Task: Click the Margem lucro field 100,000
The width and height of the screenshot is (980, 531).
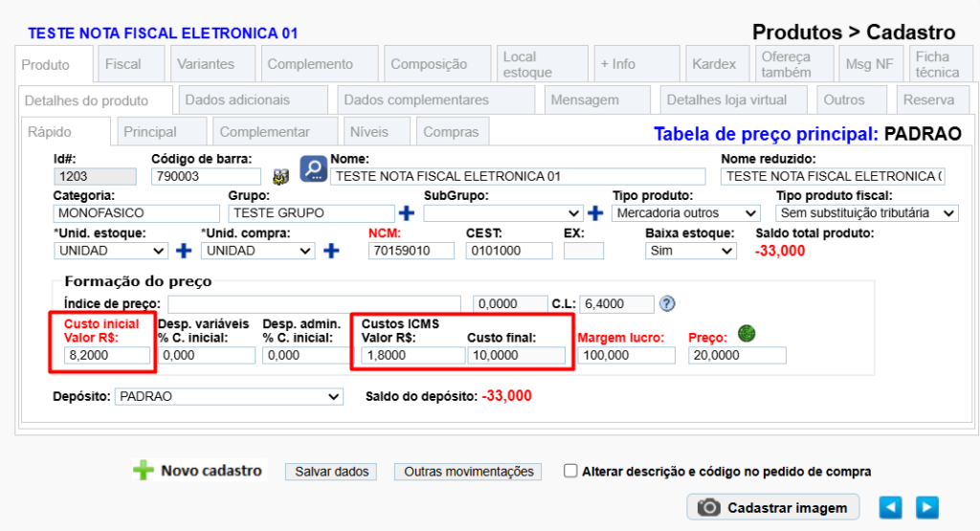Action: pyautogui.click(x=626, y=356)
